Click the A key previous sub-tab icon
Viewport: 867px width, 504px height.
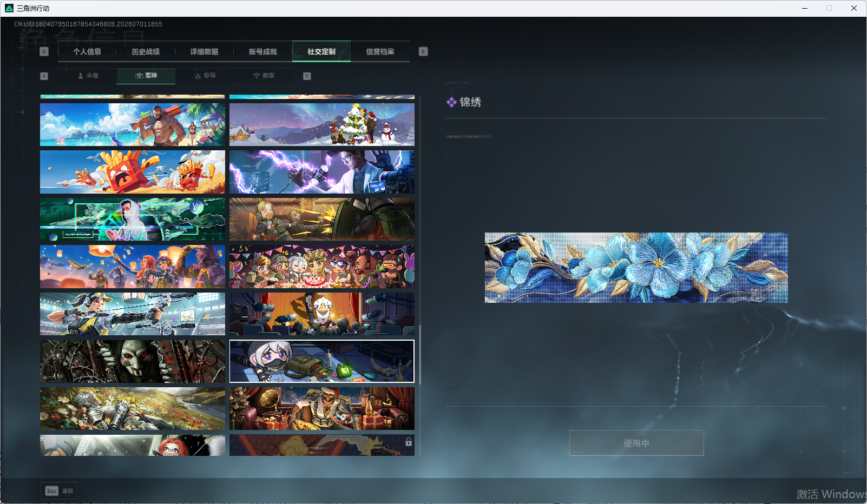pos(44,76)
